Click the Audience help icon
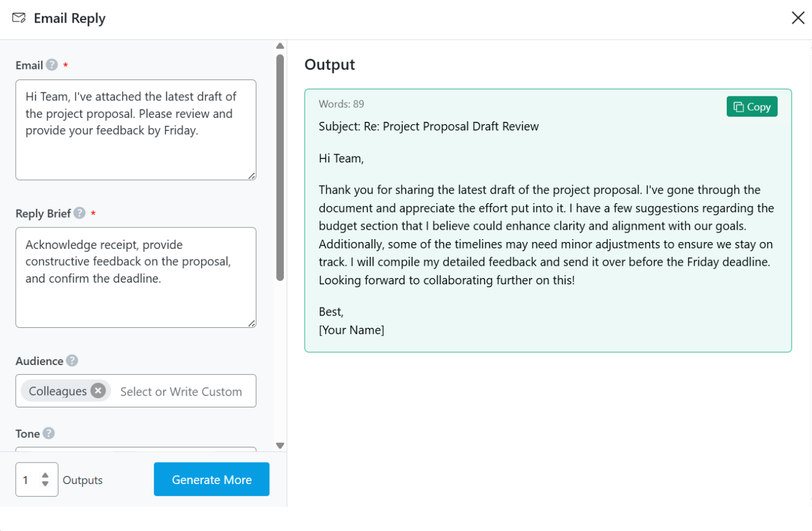The image size is (812, 531). pyautogui.click(x=72, y=360)
